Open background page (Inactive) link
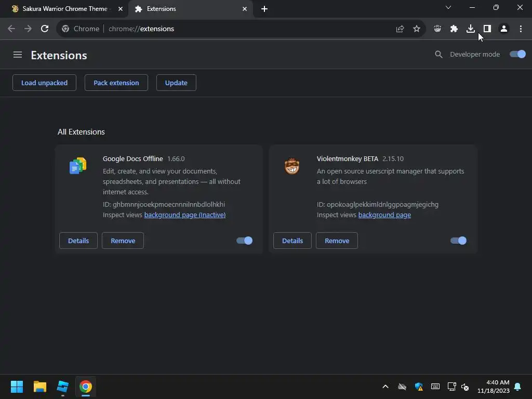 [x=185, y=215]
